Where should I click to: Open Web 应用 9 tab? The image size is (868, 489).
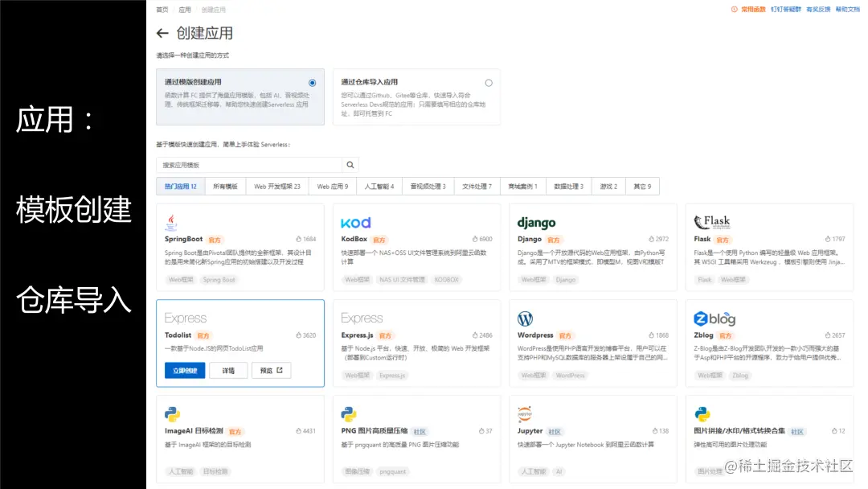[x=333, y=187]
